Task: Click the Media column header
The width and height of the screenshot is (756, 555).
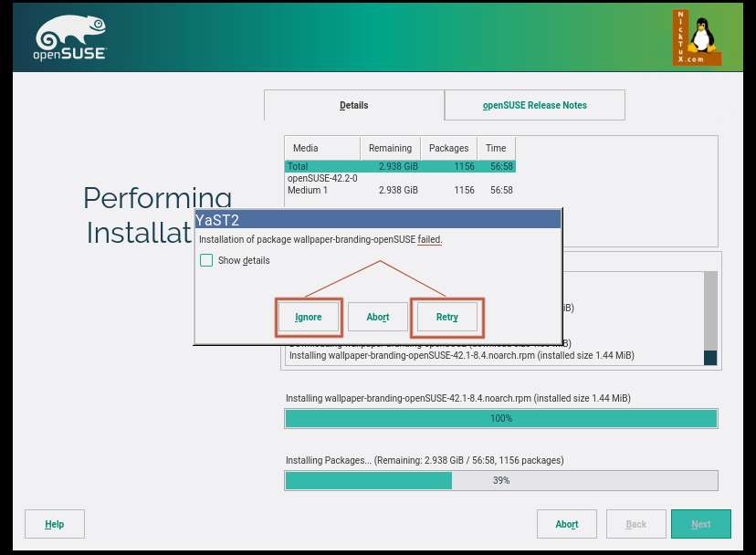Action: [x=322, y=148]
